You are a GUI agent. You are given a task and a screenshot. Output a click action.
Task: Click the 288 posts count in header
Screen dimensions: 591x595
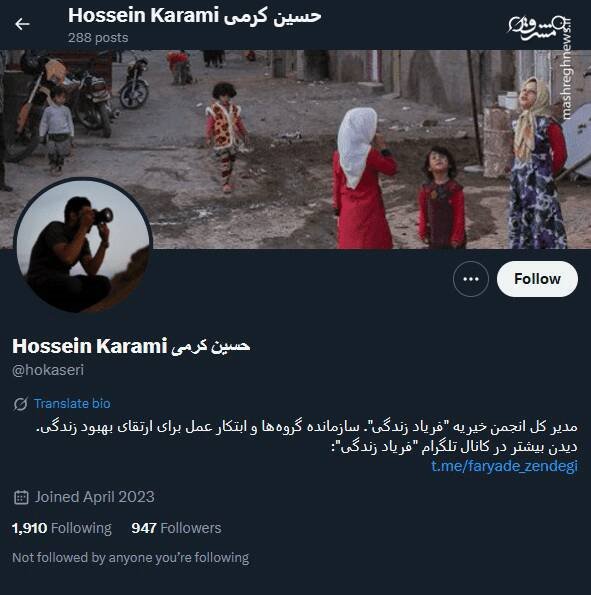[98, 38]
